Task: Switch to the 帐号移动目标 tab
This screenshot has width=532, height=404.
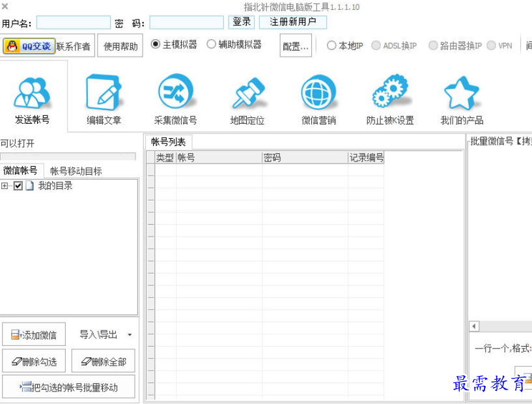Action: click(76, 171)
